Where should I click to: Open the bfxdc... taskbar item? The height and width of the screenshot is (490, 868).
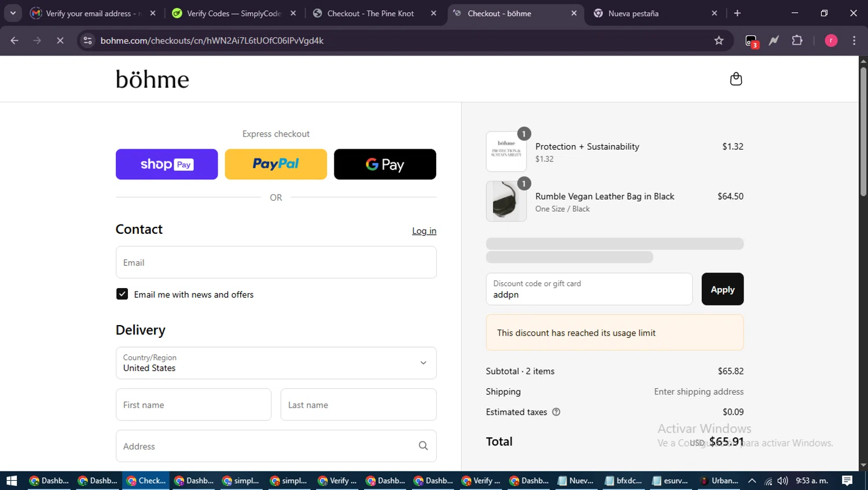[x=623, y=481]
